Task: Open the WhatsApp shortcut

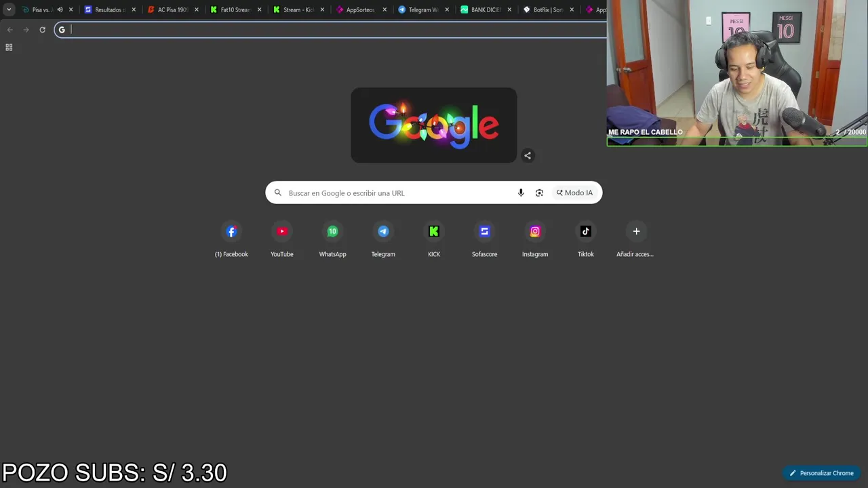Action: pos(332,240)
